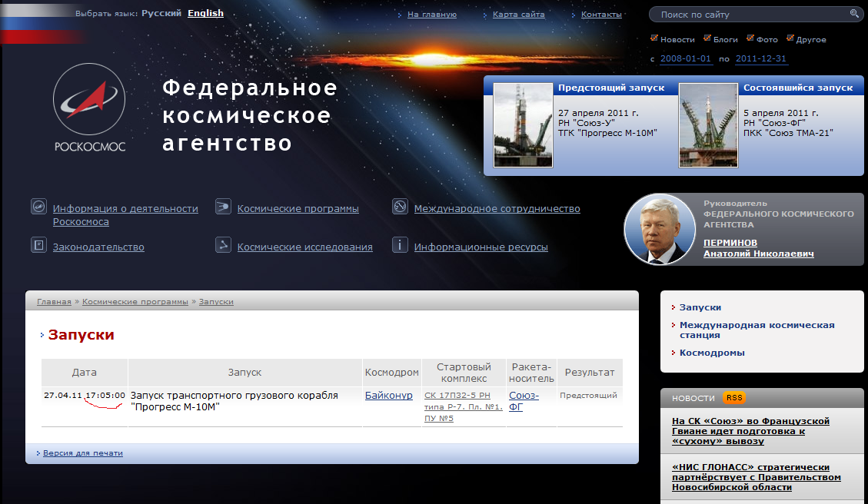
Task: Click Главная in the breadcrumb
Action: point(55,301)
